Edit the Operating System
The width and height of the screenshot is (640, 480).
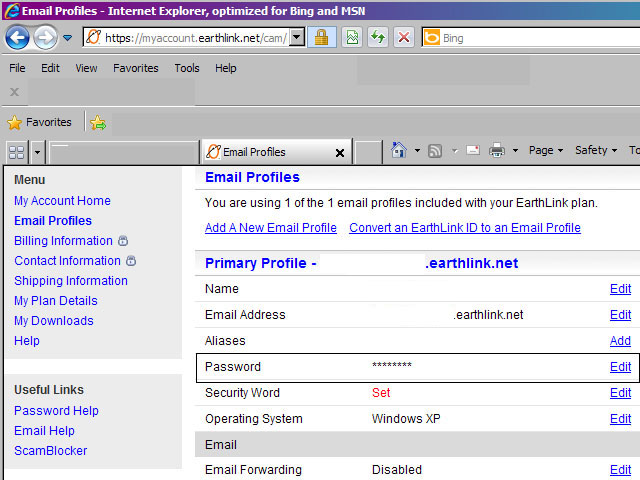pos(620,419)
